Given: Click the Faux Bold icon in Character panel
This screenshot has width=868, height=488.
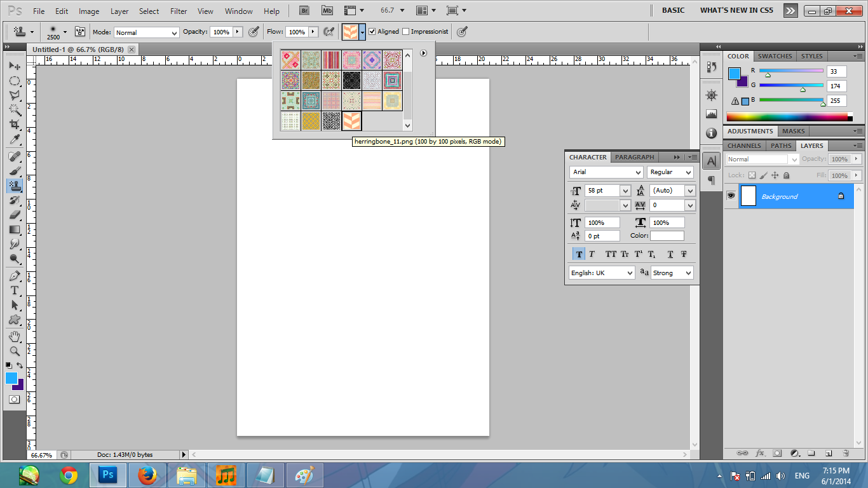Looking at the screenshot, I should point(578,254).
